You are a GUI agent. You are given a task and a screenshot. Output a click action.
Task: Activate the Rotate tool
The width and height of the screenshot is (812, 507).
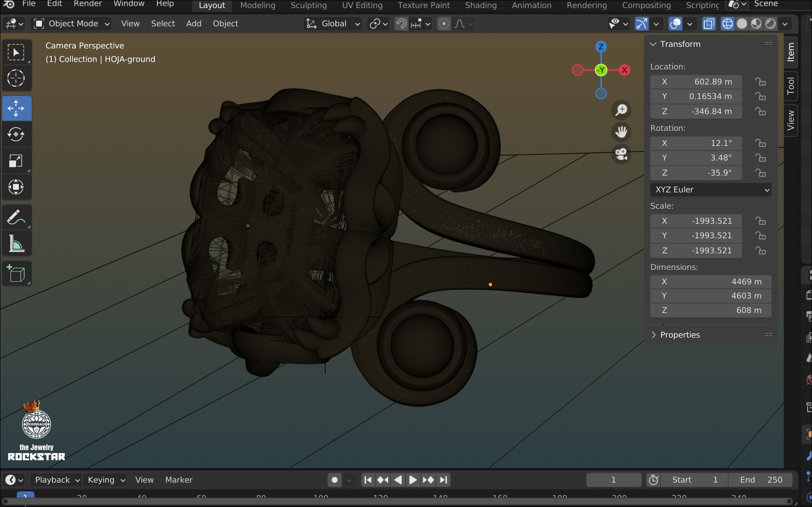[x=16, y=134]
